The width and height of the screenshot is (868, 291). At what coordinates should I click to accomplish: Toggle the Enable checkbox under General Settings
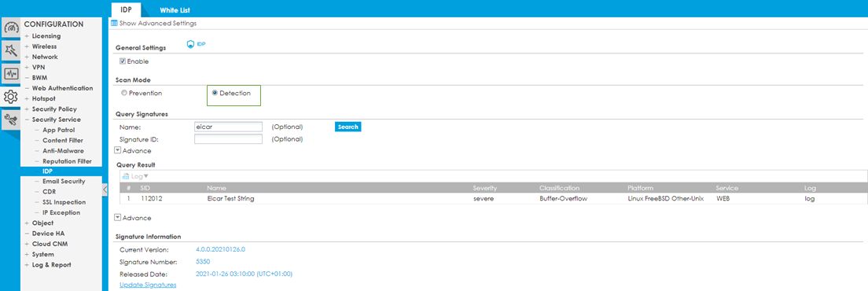123,61
